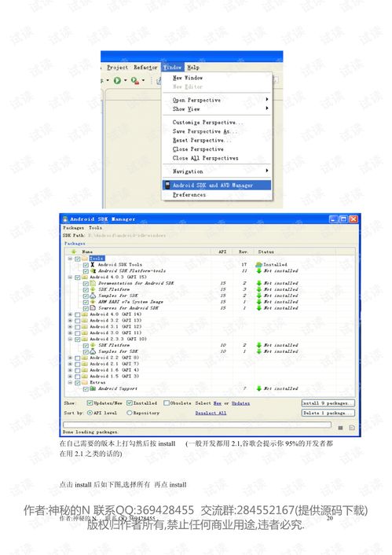Click the API 10 Samples for SDK flask icon

pyautogui.click(x=93, y=351)
